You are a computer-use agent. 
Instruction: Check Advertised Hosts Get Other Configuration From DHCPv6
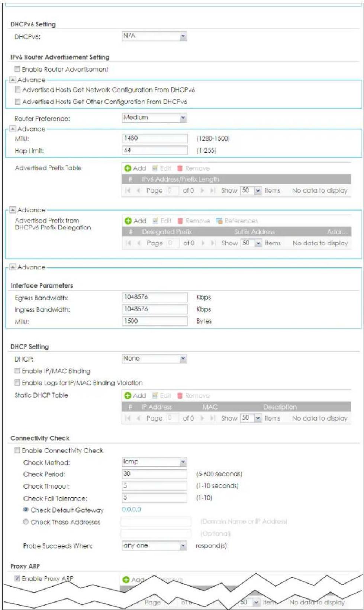[17, 102]
